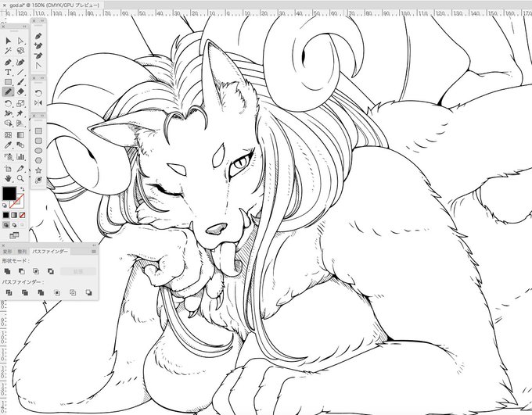Pick the Anchor Point convert tool

(38, 66)
